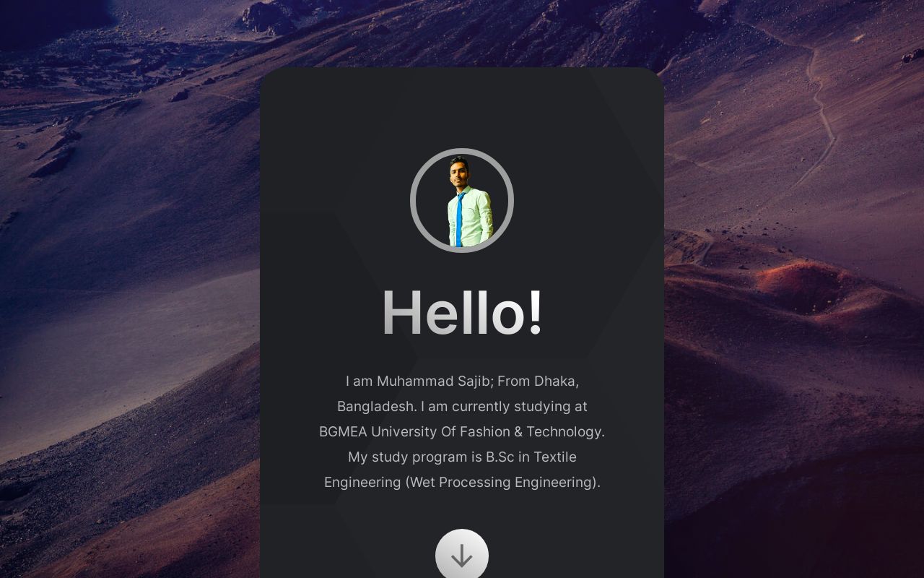The height and width of the screenshot is (578, 924).
Task: Click the line "Bangladesh. I am currently studying at"
Action: pos(462,406)
